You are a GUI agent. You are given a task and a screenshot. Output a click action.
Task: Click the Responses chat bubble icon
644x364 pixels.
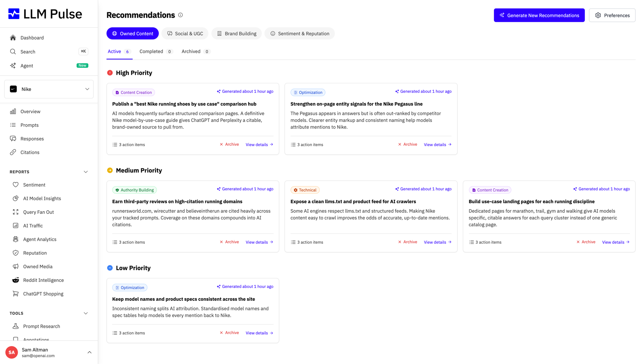click(13, 139)
